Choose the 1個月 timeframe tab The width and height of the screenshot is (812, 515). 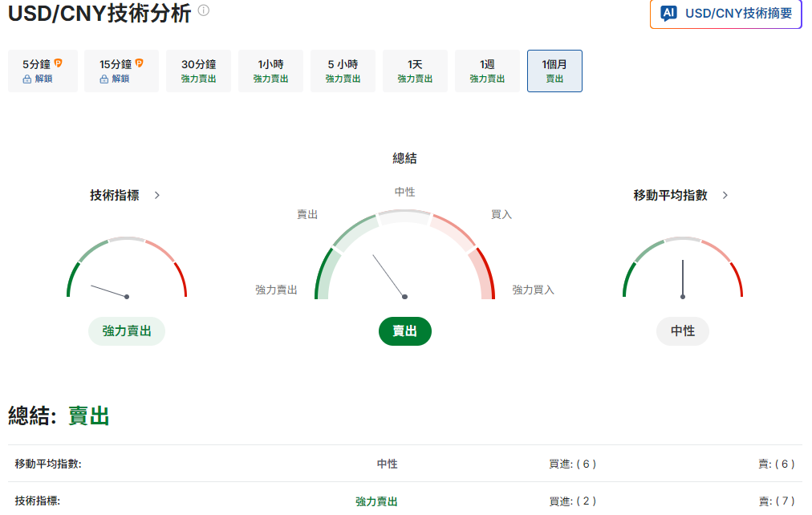click(554, 71)
